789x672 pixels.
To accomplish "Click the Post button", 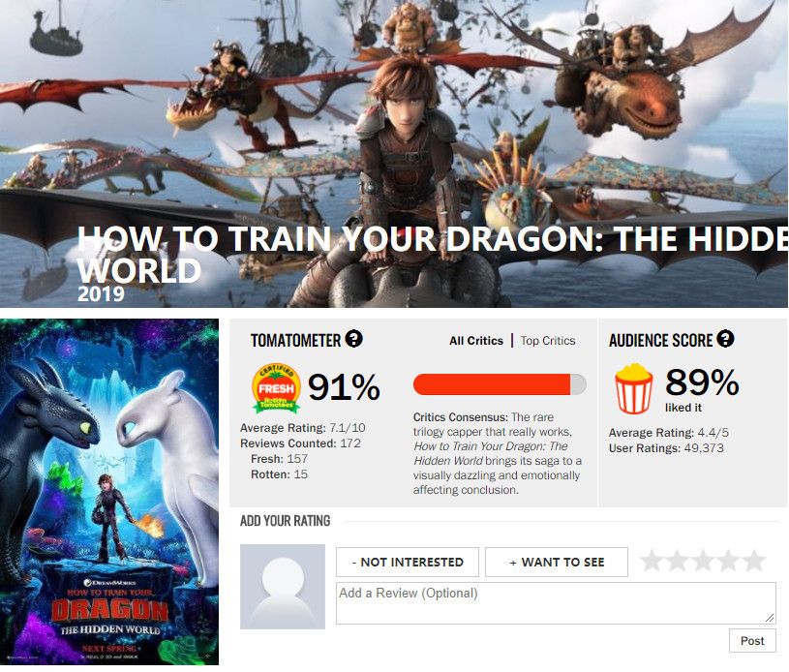I will [752, 641].
